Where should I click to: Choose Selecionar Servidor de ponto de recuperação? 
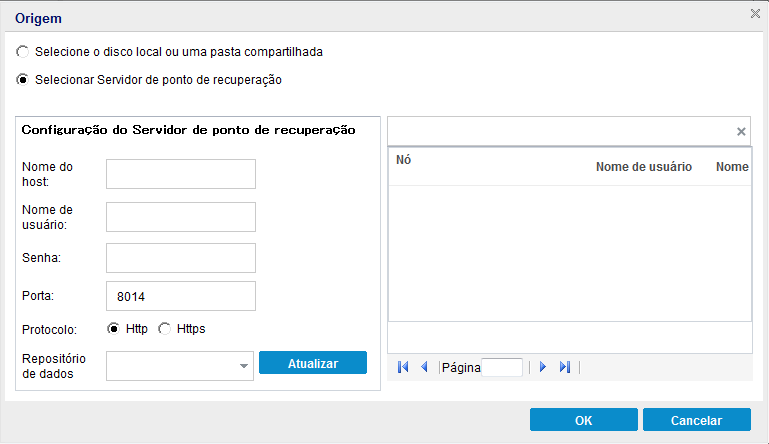[23, 80]
